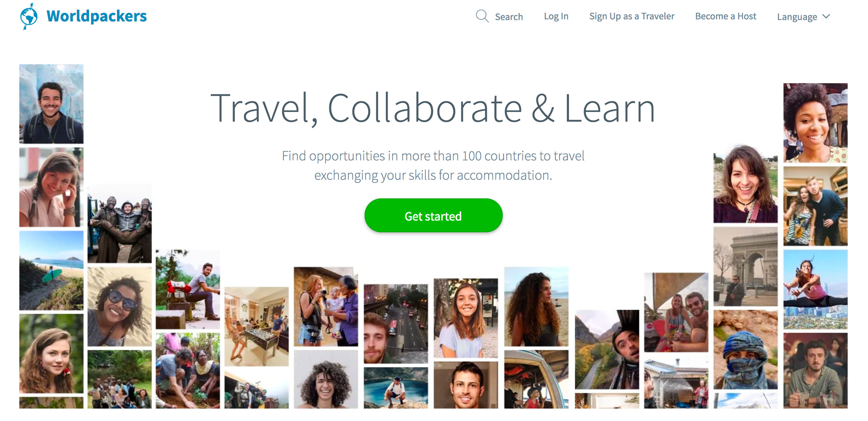Open the photo of the person in a blue headscarf
This screenshot has width=868, height=421.
tap(745, 349)
